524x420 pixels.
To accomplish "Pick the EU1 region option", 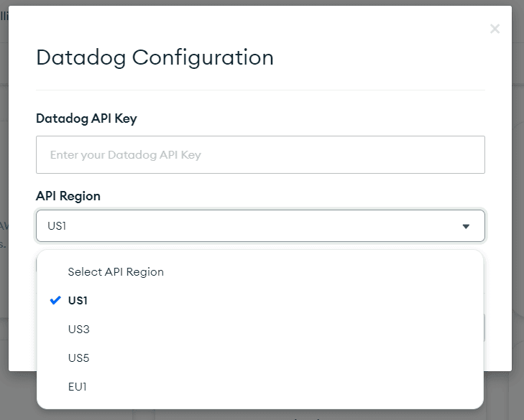I will pyautogui.click(x=78, y=387).
